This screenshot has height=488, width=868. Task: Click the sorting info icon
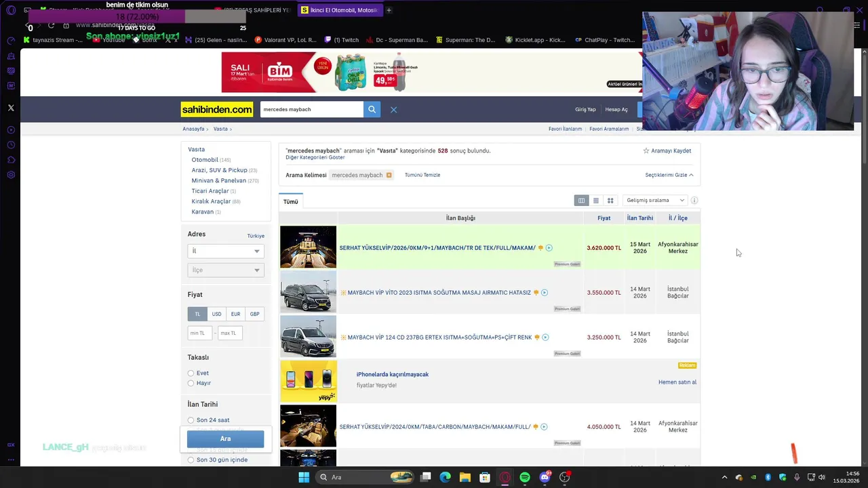[x=694, y=201]
